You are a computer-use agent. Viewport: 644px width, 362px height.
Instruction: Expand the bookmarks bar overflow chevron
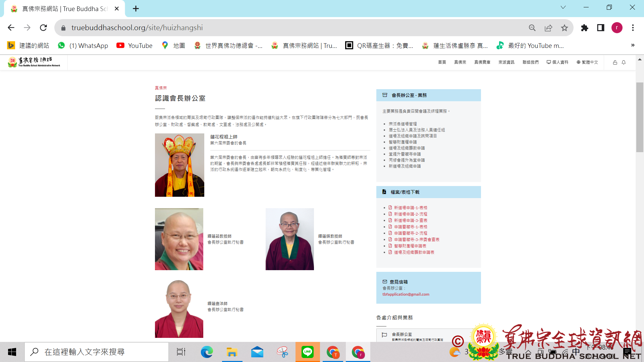633,45
